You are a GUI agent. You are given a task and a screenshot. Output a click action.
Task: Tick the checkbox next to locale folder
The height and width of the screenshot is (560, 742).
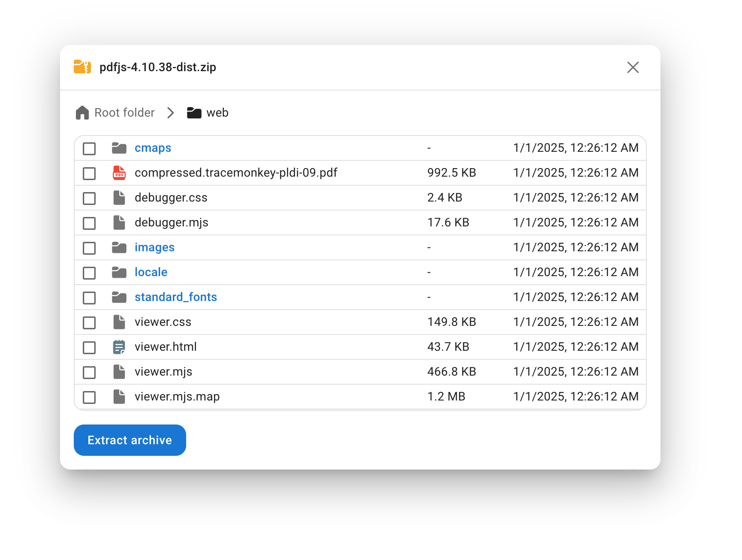point(89,273)
